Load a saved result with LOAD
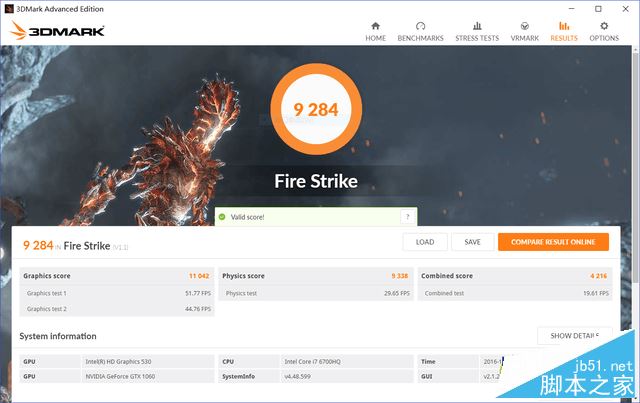This screenshot has width=640, height=403. tap(425, 242)
